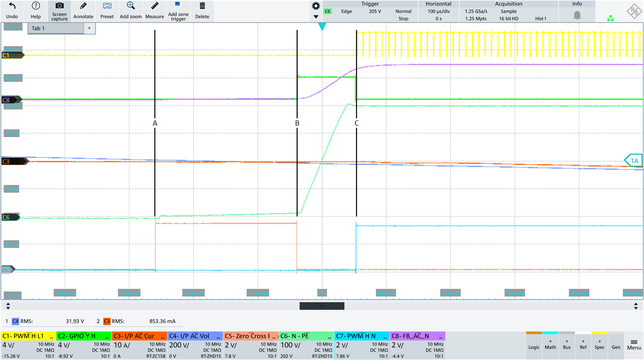644x360 pixels.
Task: Open the Trigger settings panel
Action: pos(370,11)
